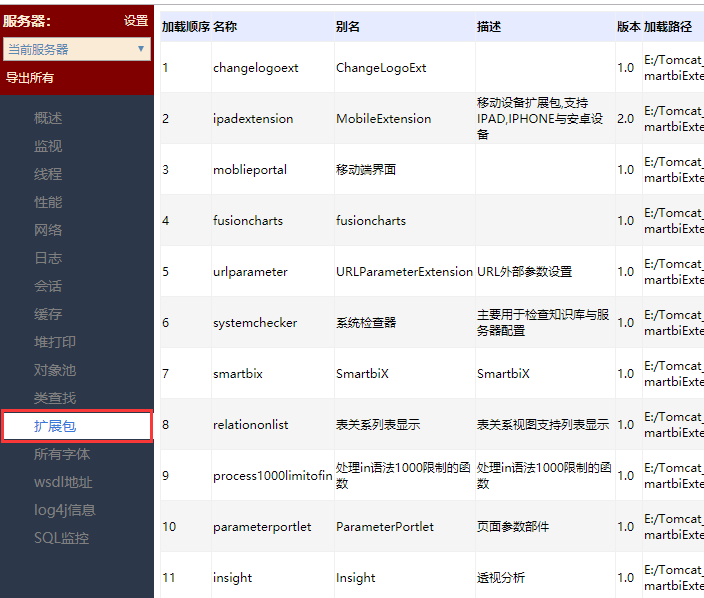Select 类查找 in the sidebar

[x=55, y=398]
